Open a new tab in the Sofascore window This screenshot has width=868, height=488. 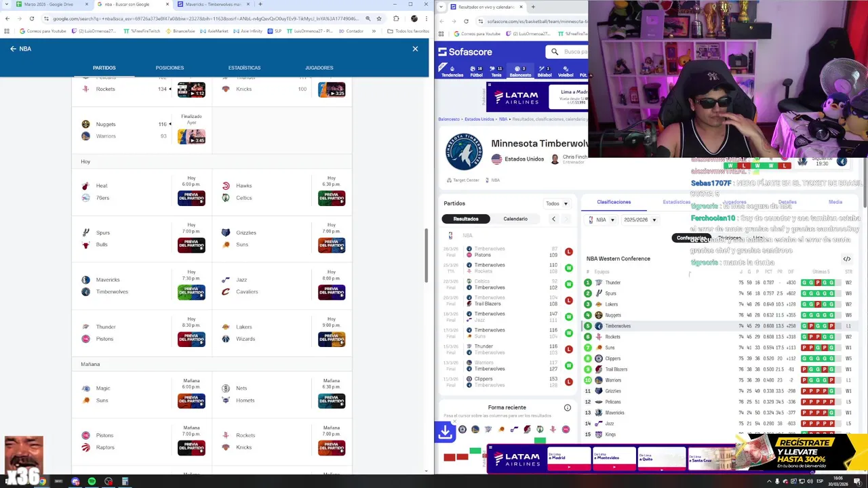click(533, 7)
